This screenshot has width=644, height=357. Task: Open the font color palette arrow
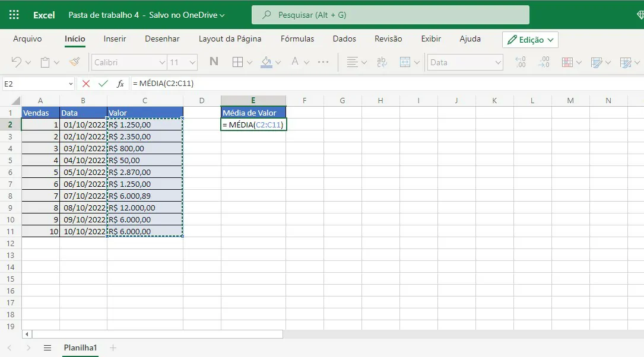tap(306, 62)
